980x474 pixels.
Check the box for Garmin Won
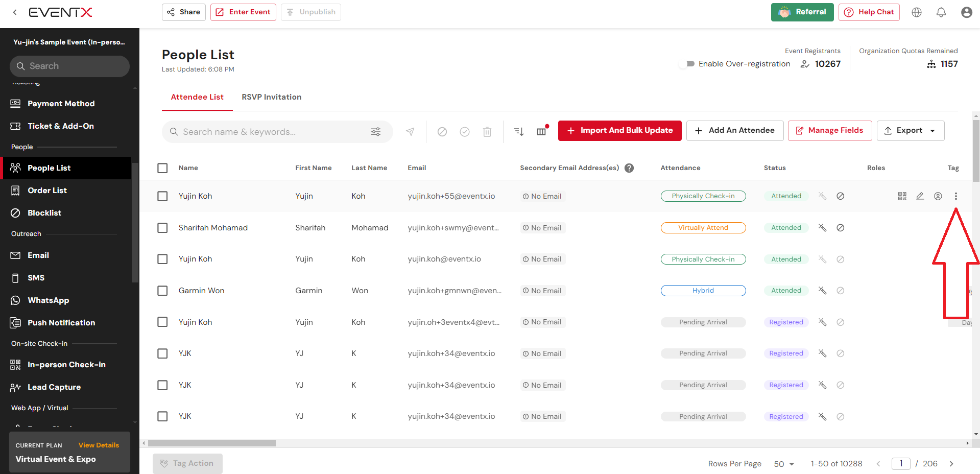click(x=162, y=291)
